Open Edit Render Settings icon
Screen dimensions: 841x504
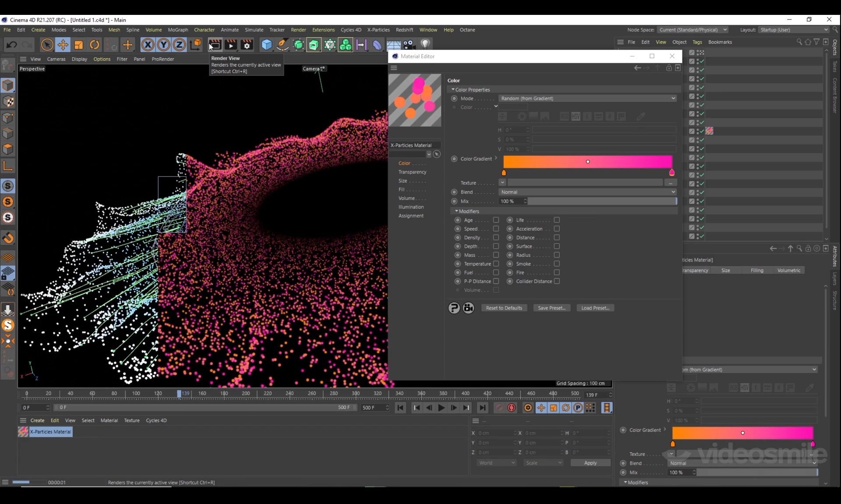247,45
